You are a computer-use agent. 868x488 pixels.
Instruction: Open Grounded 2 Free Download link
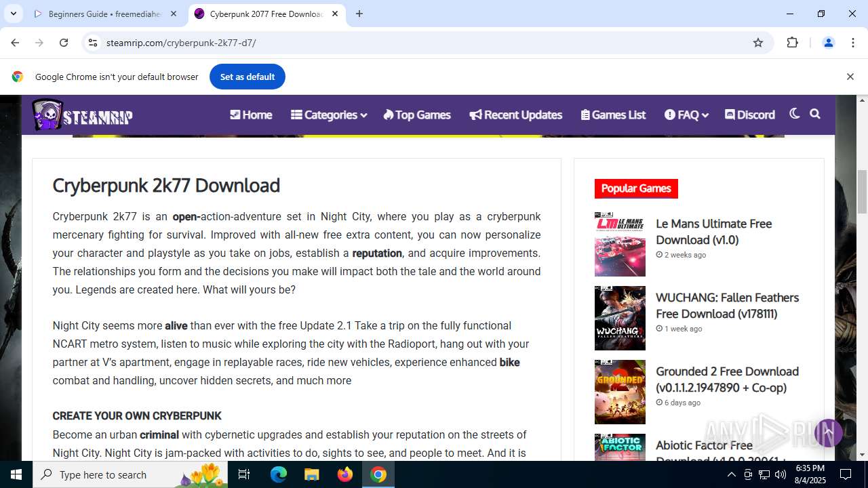coord(727,380)
